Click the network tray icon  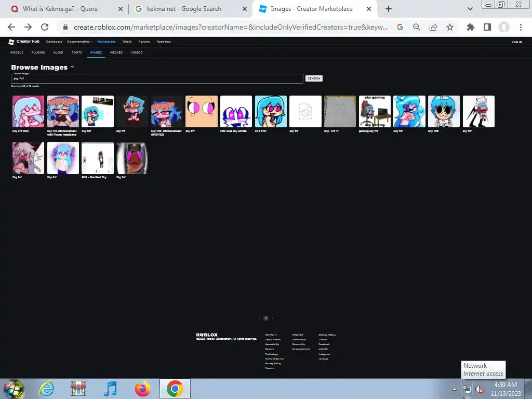click(x=467, y=390)
